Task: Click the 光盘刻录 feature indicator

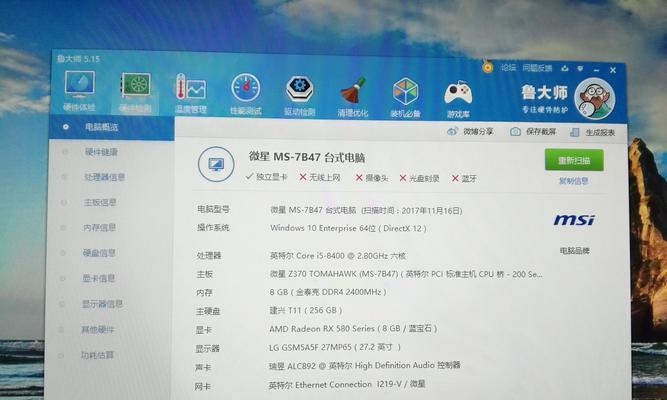Action: tap(419, 178)
